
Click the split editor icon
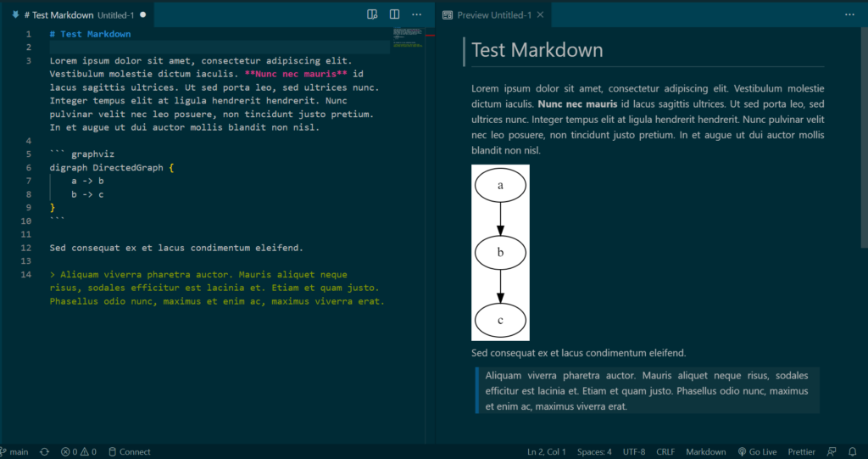[394, 14]
